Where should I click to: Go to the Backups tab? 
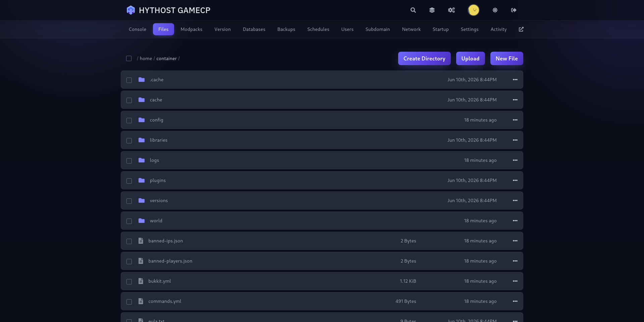point(286,29)
